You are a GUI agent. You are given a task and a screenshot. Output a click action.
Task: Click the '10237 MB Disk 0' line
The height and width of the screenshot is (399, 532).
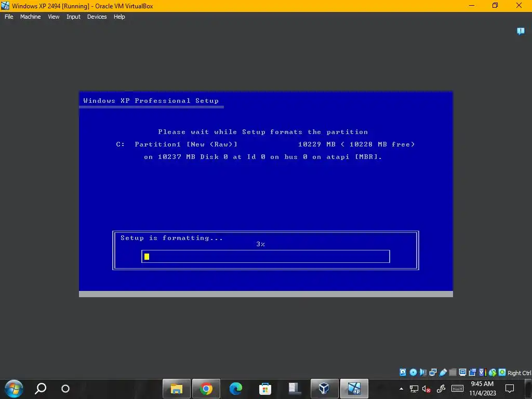pyautogui.click(x=263, y=157)
